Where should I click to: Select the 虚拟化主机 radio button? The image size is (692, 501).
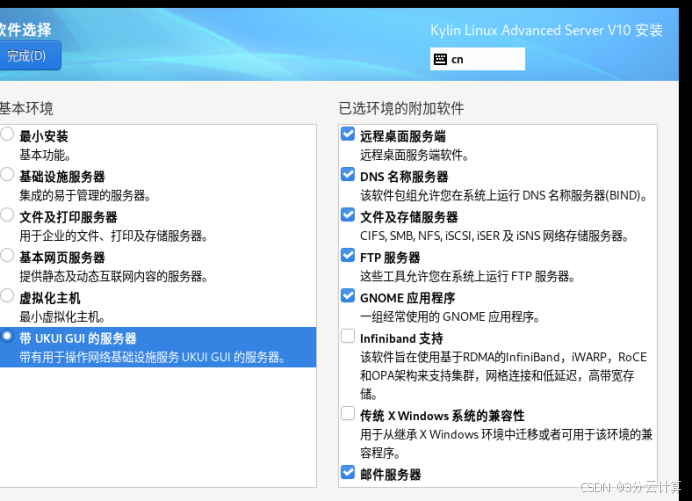click(7, 295)
